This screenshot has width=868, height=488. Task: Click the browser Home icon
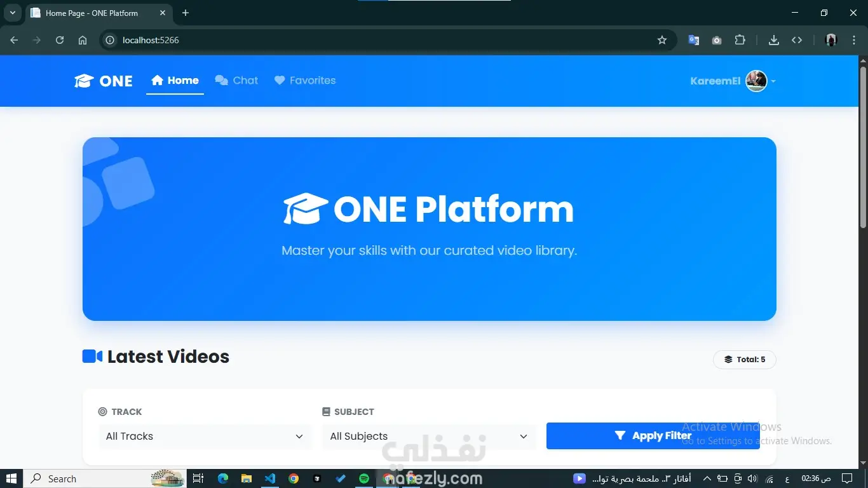83,40
